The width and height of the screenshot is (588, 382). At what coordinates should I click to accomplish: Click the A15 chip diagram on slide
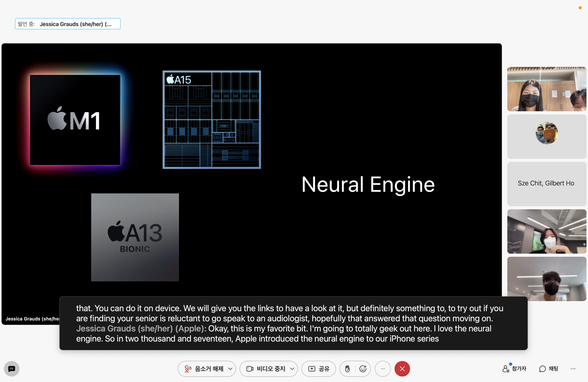click(212, 120)
